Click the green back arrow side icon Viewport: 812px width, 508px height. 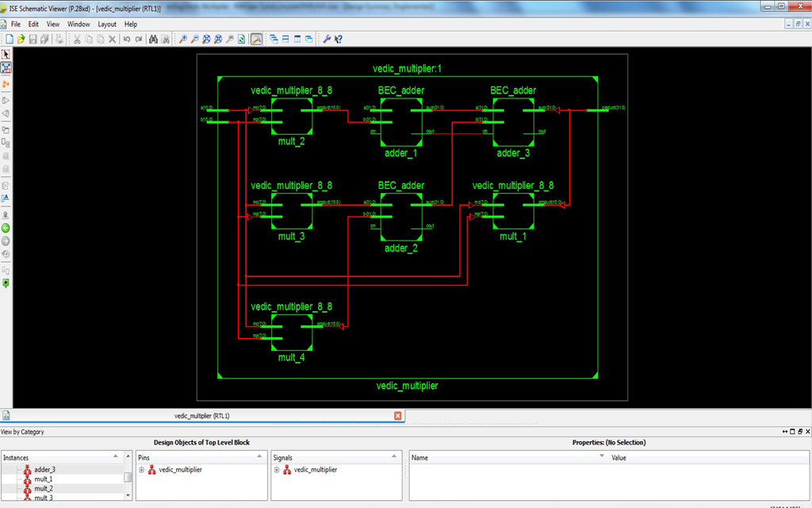tap(6, 228)
